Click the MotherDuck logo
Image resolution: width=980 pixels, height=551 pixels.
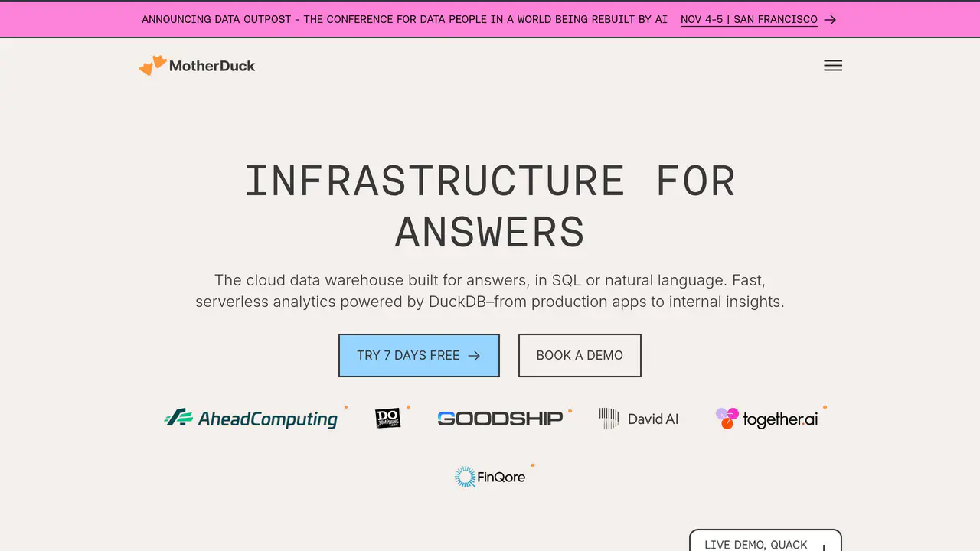tap(197, 66)
